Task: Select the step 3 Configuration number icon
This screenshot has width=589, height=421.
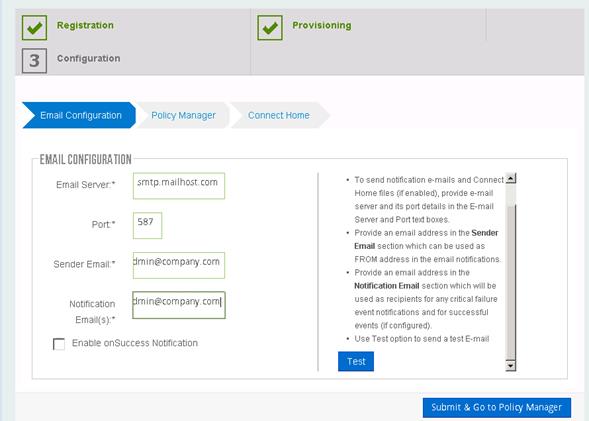Action: coord(34,60)
